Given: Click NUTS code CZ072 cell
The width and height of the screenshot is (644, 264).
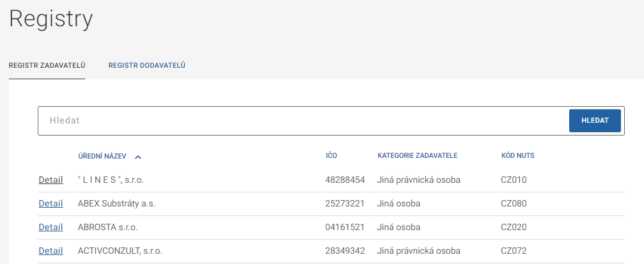Looking at the screenshot, I should pos(514,251).
